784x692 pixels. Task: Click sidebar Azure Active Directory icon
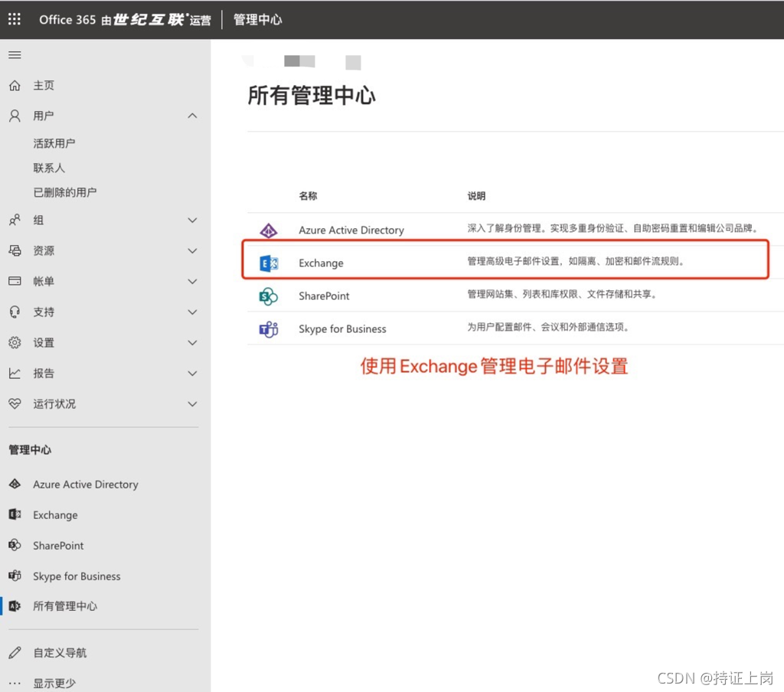(15, 484)
